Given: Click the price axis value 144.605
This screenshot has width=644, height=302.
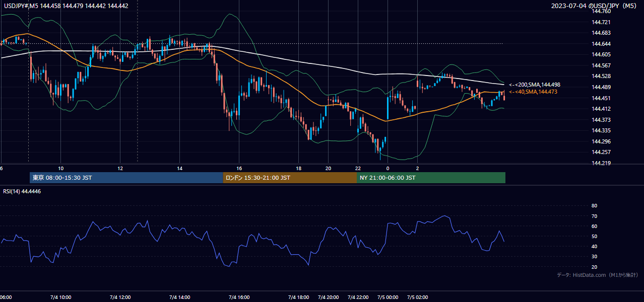Looking at the screenshot, I should pyautogui.click(x=600, y=54).
